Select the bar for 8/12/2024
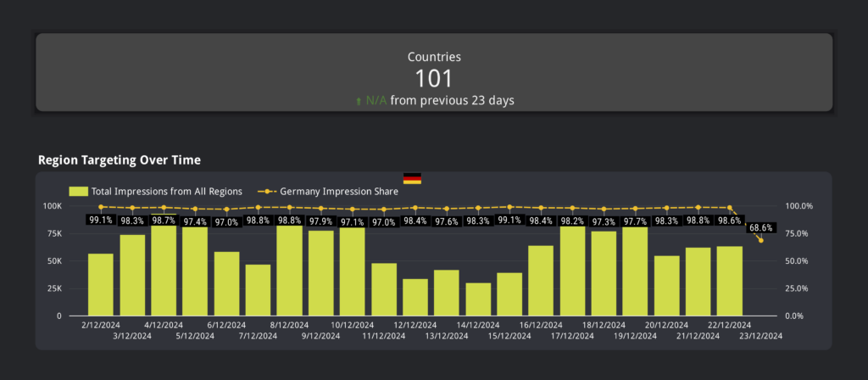Screen dimensions: 868x380 point(290,271)
